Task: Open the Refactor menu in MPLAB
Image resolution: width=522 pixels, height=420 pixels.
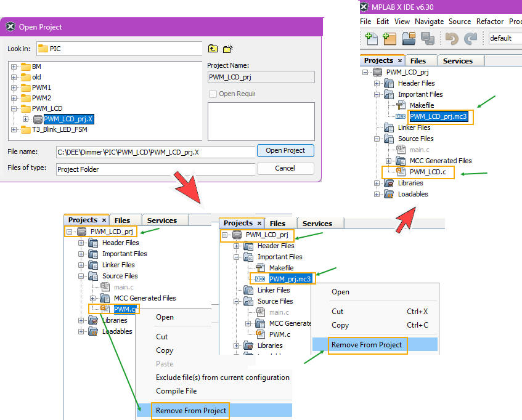Action: [x=490, y=21]
